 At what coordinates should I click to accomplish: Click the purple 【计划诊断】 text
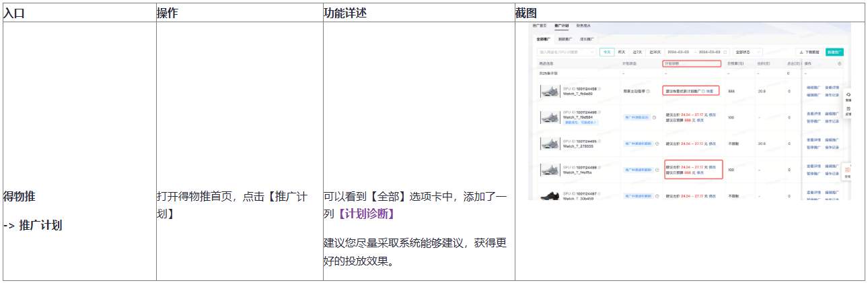point(366,213)
